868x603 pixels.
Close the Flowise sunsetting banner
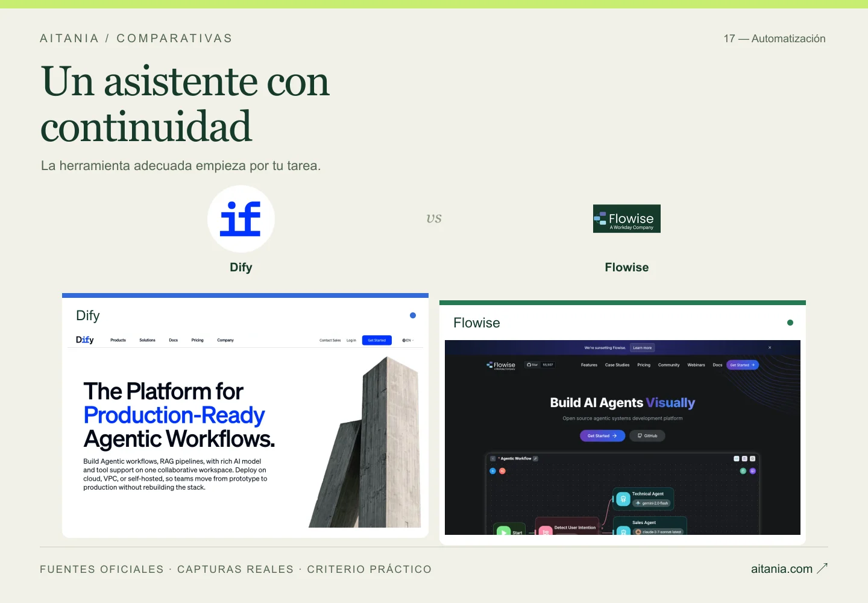(770, 348)
